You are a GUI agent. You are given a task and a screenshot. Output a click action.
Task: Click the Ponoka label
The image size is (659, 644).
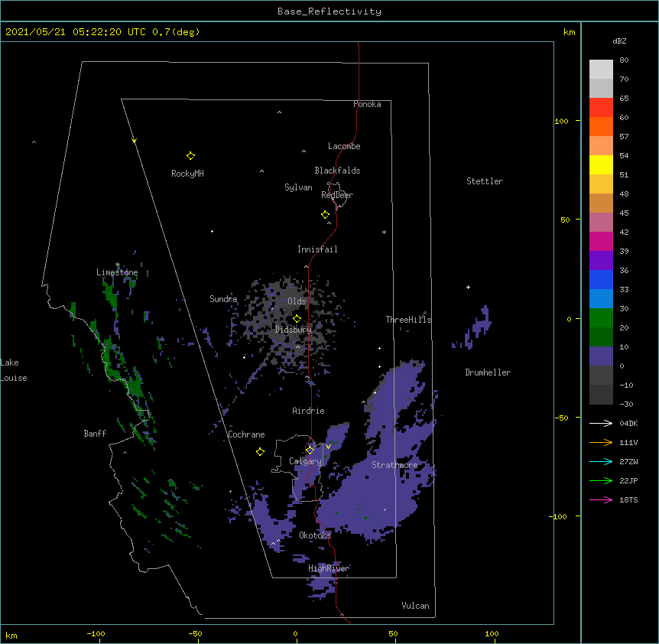coord(367,104)
